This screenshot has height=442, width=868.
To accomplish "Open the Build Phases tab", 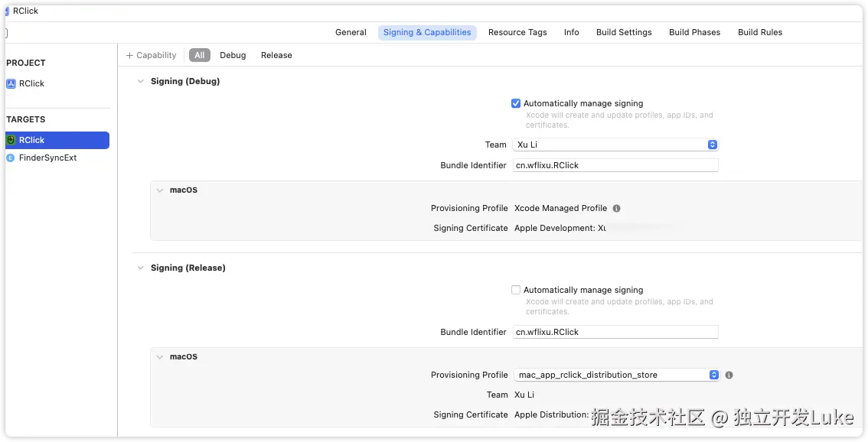I will (694, 32).
